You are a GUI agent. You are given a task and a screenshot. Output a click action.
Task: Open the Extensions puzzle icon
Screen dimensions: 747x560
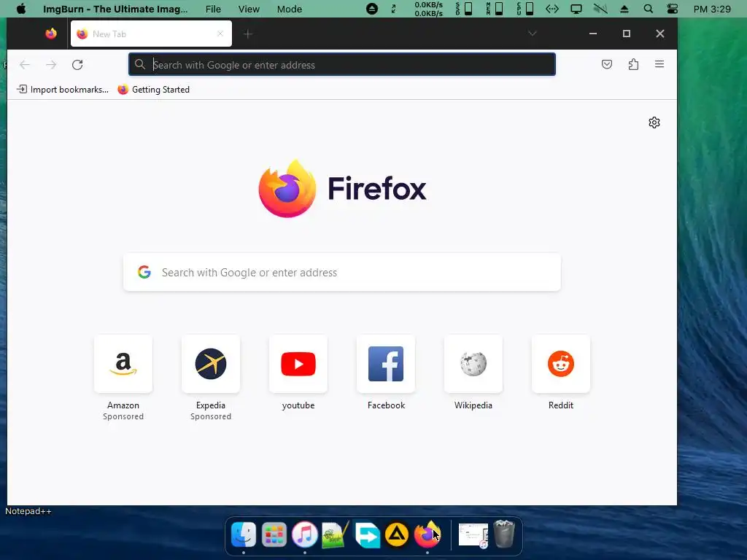click(633, 64)
